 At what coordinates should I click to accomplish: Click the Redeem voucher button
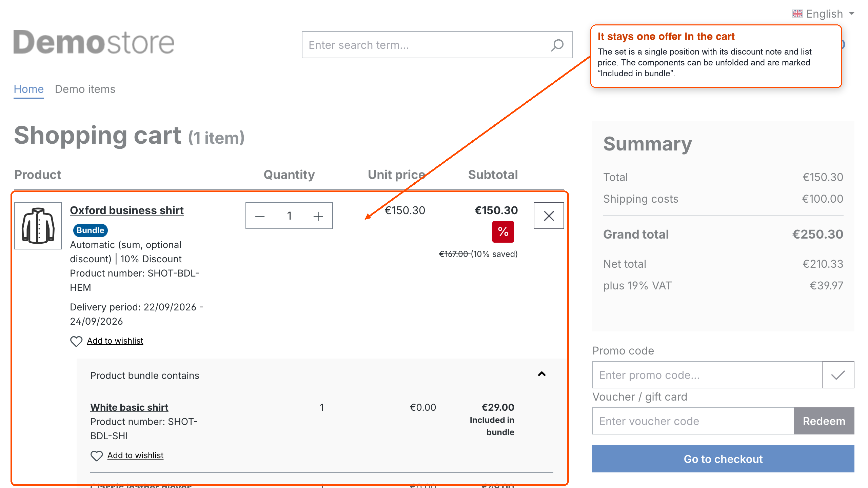tap(824, 421)
